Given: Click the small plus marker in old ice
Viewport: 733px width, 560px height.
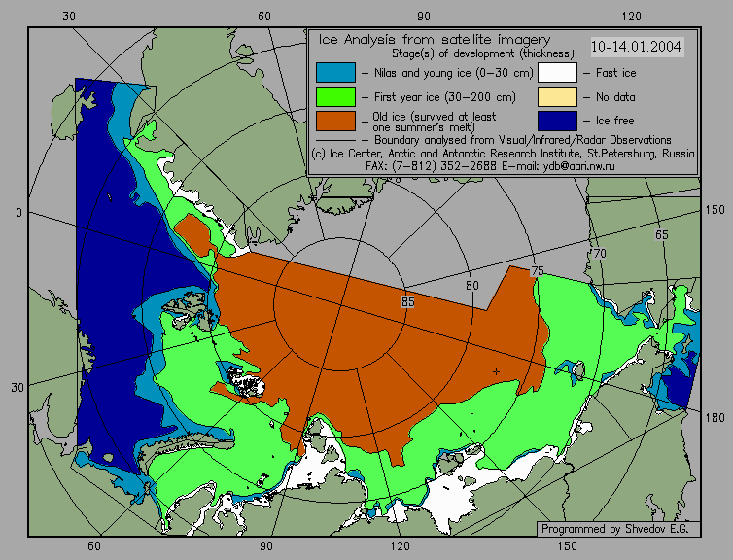Looking at the screenshot, I should click(496, 371).
